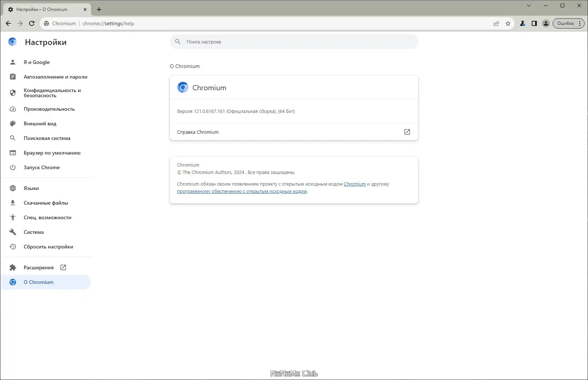Reload the current page

(32, 23)
